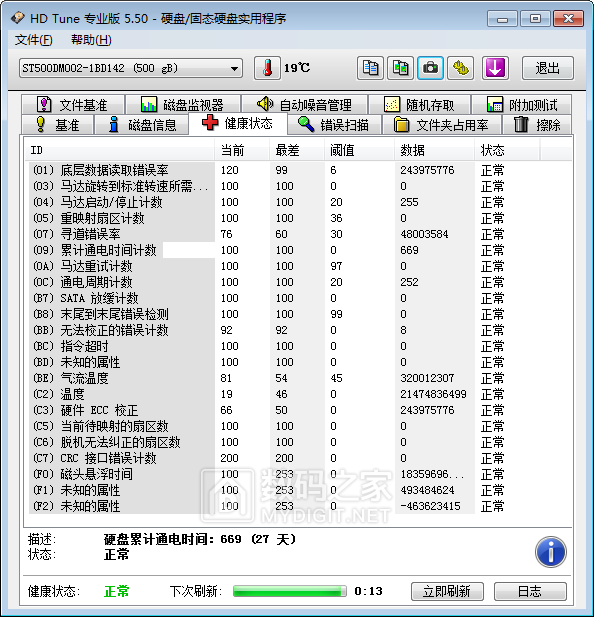Click the description text 硬盘累计通电时间: 669
Screen dimensions: 594x617
tap(200, 539)
